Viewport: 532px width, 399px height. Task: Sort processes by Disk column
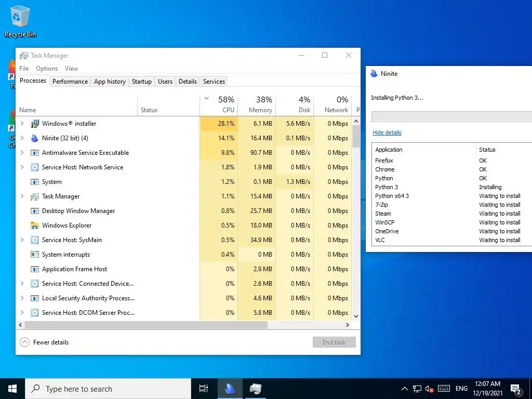(295, 104)
